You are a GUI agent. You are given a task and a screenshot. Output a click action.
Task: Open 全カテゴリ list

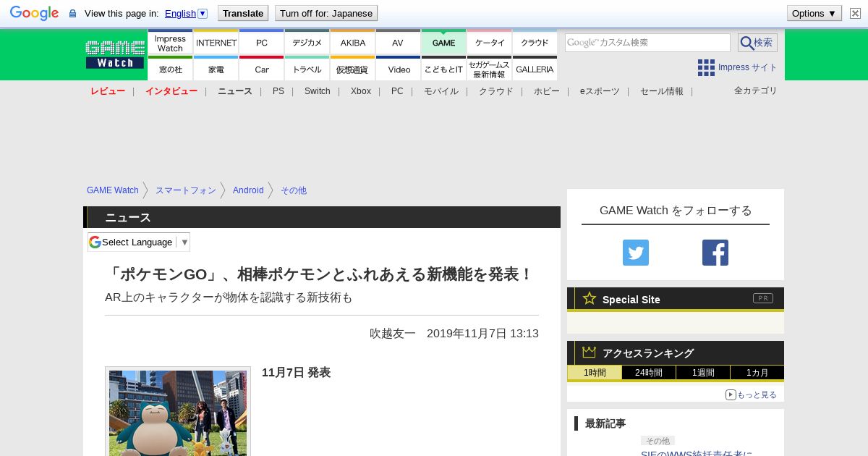(x=756, y=90)
